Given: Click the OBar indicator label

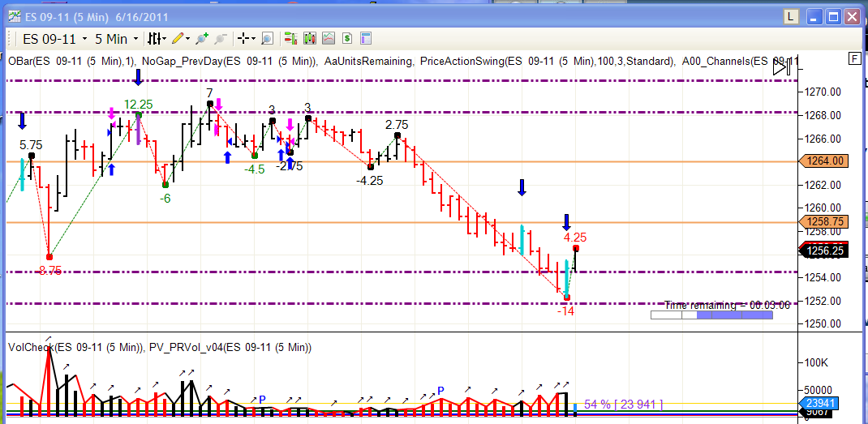Looking at the screenshot, I should pyautogui.click(x=72, y=62).
